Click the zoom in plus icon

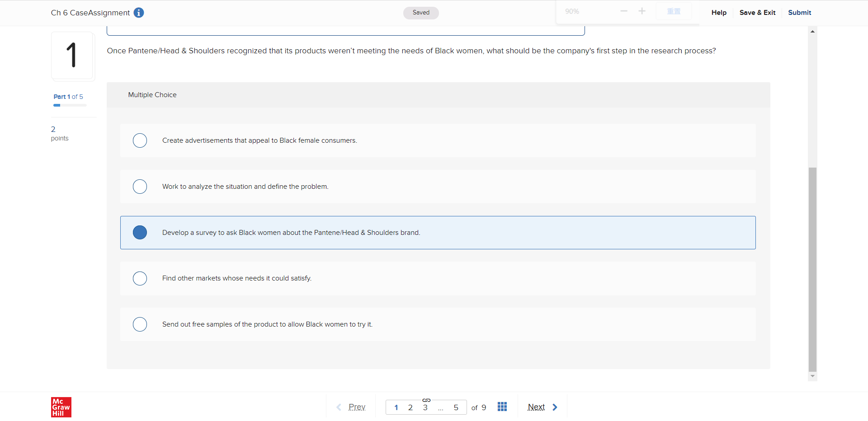pyautogui.click(x=642, y=11)
